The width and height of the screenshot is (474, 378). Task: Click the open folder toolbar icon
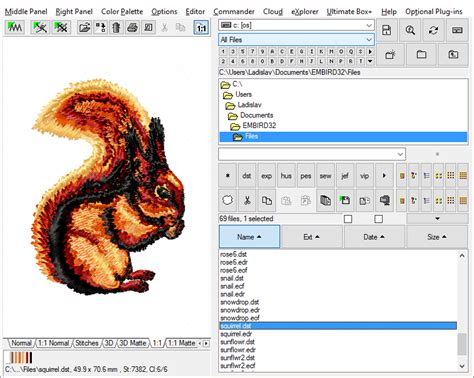coord(84,27)
